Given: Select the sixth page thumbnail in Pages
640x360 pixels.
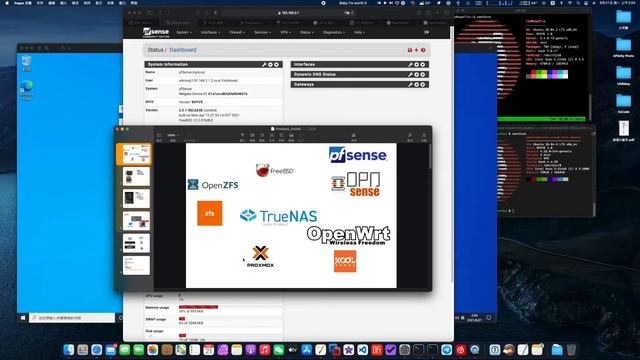Looking at the screenshot, I should click(136, 265).
